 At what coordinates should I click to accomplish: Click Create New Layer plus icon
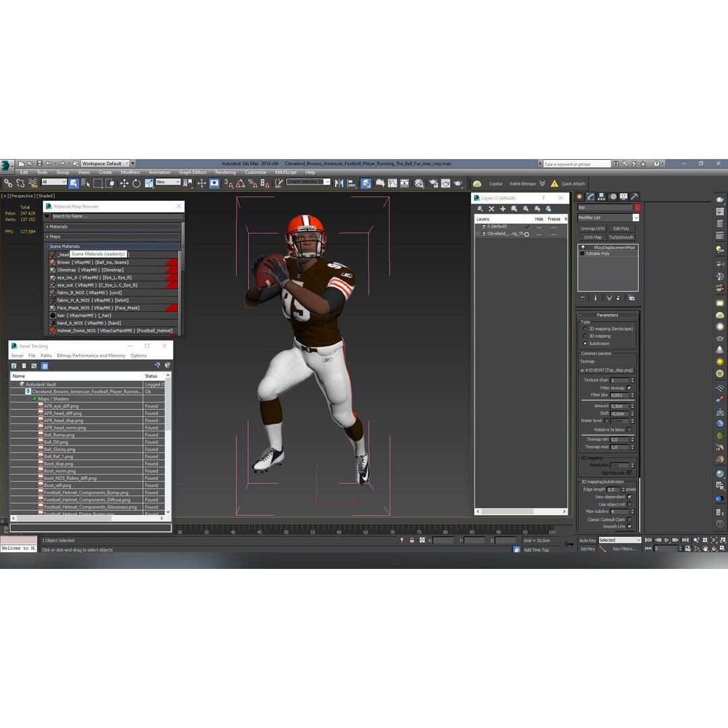503,209
